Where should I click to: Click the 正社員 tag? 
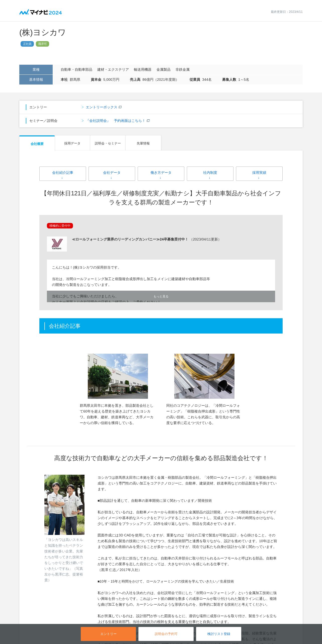[27, 44]
